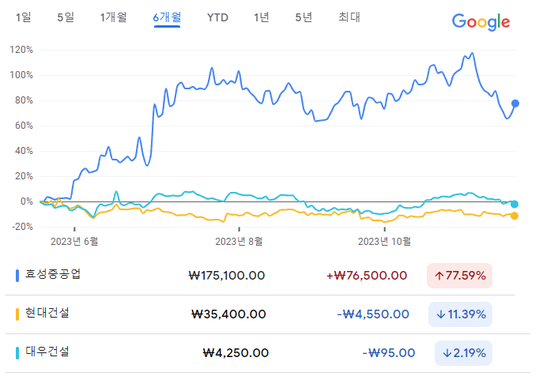Click the orange endpoint dot of 현대건설 line
This screenshot has width=539, height=380.
click(x=514, y=216)
